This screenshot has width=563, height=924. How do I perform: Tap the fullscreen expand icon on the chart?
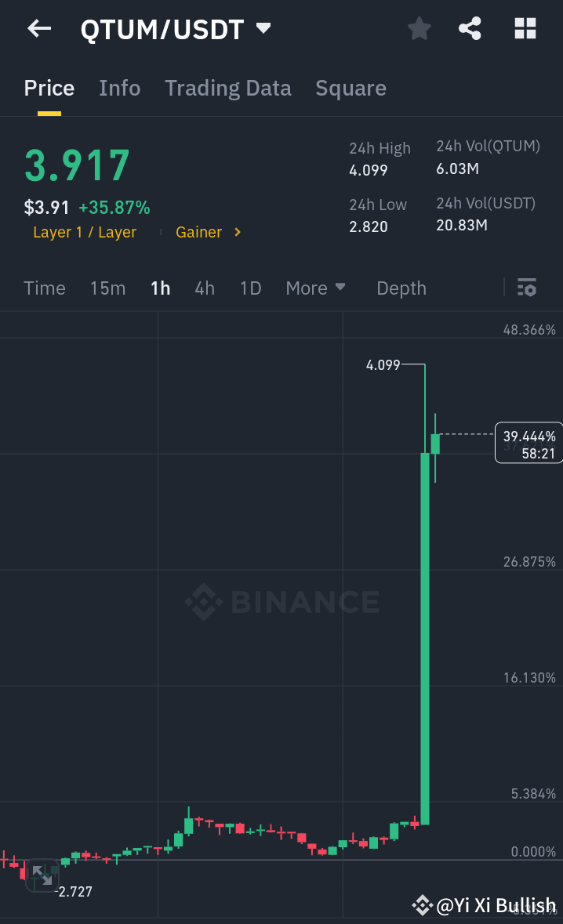click(43, 875)
